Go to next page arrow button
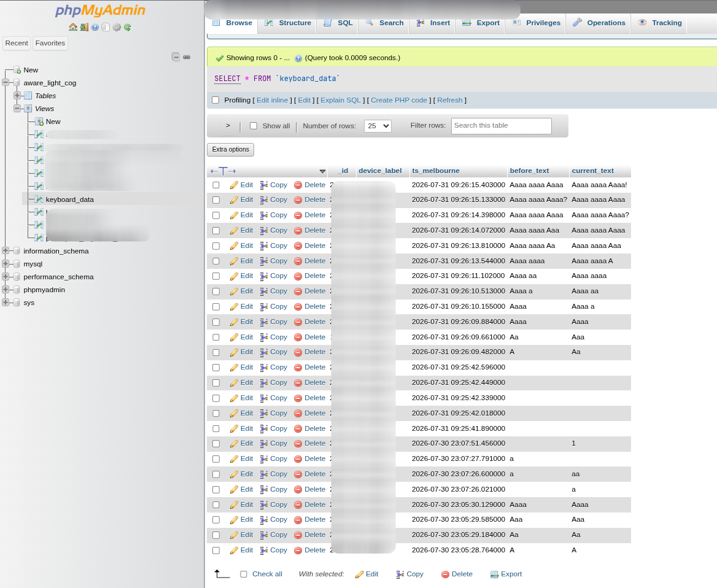This screenshot has height=588, width=717. click(228, 126)
